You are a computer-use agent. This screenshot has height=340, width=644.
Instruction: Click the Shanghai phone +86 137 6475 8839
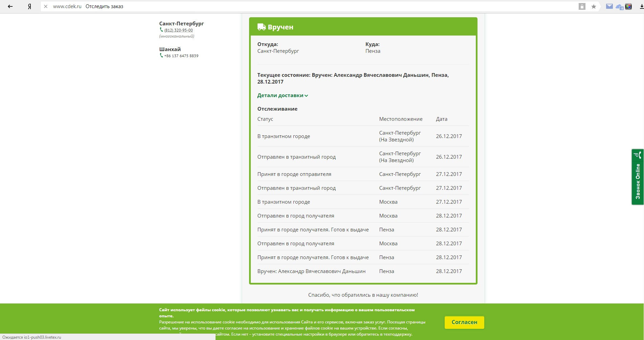pos(181,56)
